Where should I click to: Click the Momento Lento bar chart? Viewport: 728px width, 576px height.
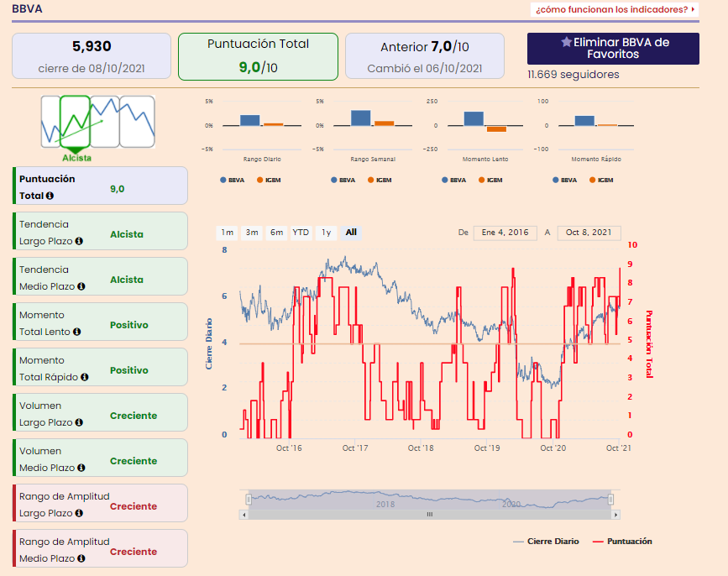[x=485, y=125]
